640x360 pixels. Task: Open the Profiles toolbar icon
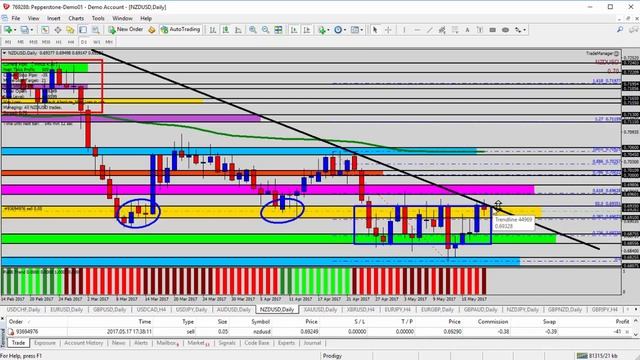click(x=24, y=30)
